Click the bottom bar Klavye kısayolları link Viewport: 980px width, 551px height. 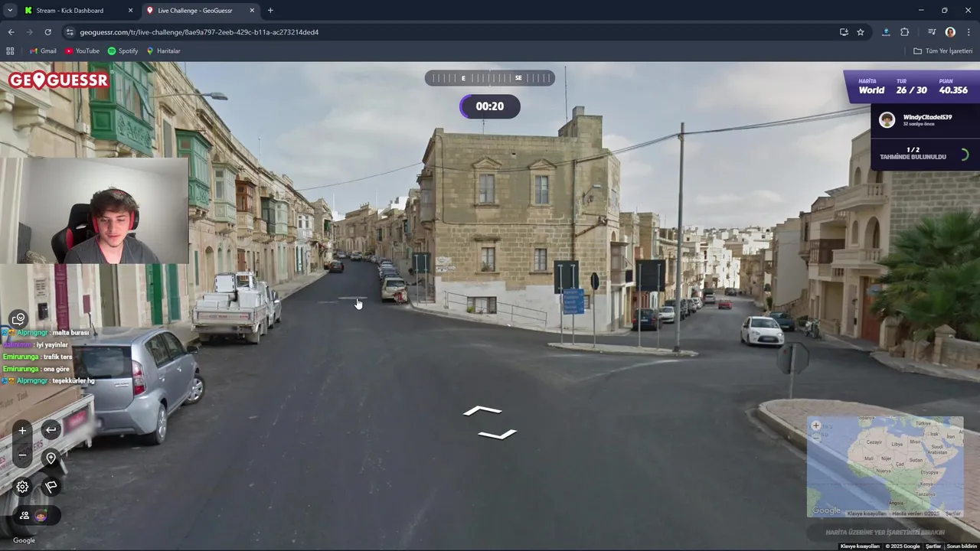(860, 546)
